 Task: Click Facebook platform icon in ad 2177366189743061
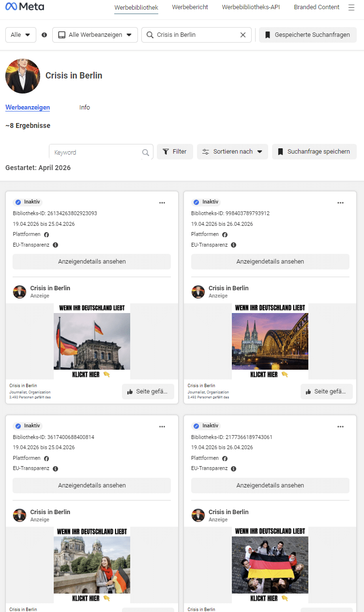225,458
